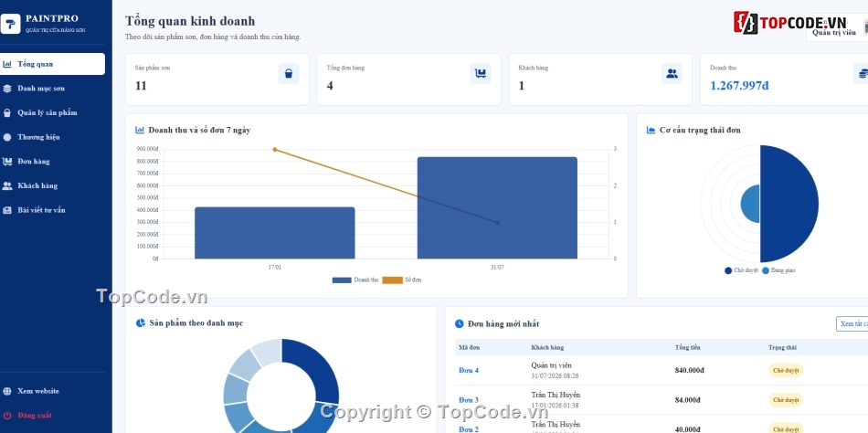The height and width of the screenshot is (433, 868).
Task: Click the Đăng xuất power icon
Action: (6, 416)
